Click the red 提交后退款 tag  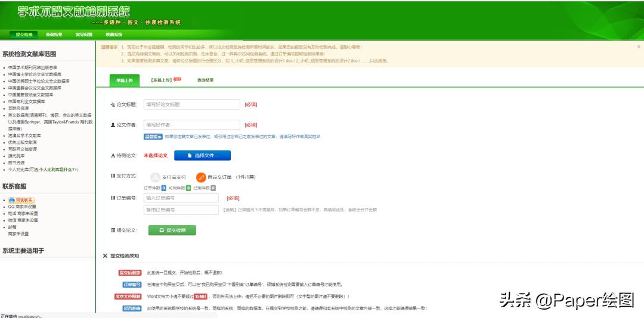coord(130,273)
